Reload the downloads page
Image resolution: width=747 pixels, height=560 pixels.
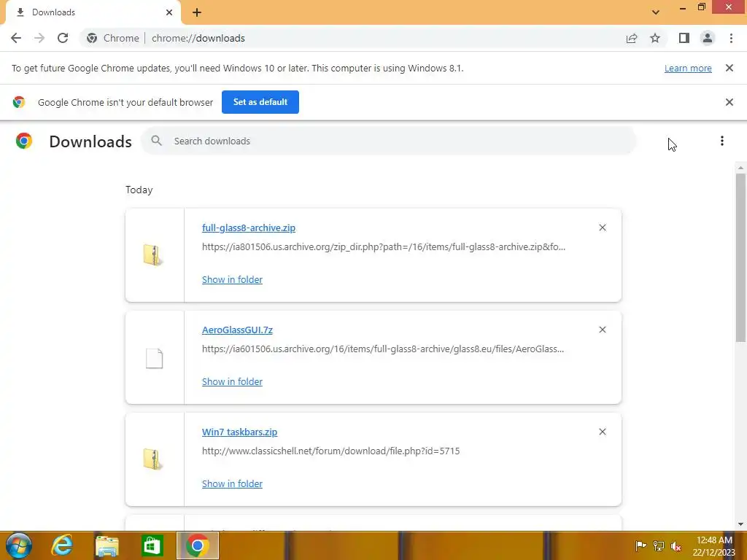pos(63,38)
